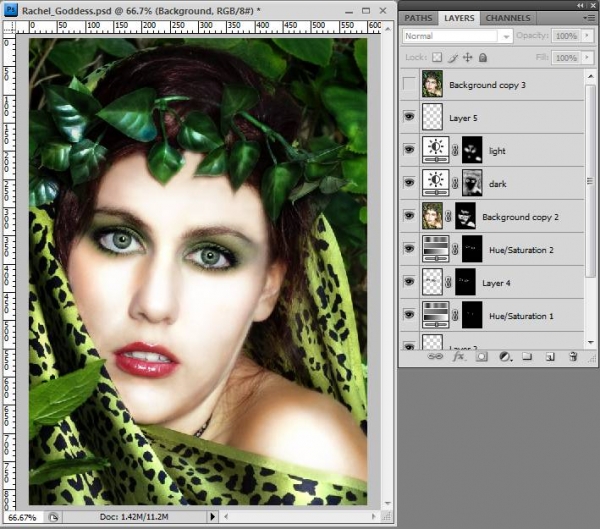Click mask link icon on light layer
The height and width of the screenshot is (529, 600).
(455, 150)
